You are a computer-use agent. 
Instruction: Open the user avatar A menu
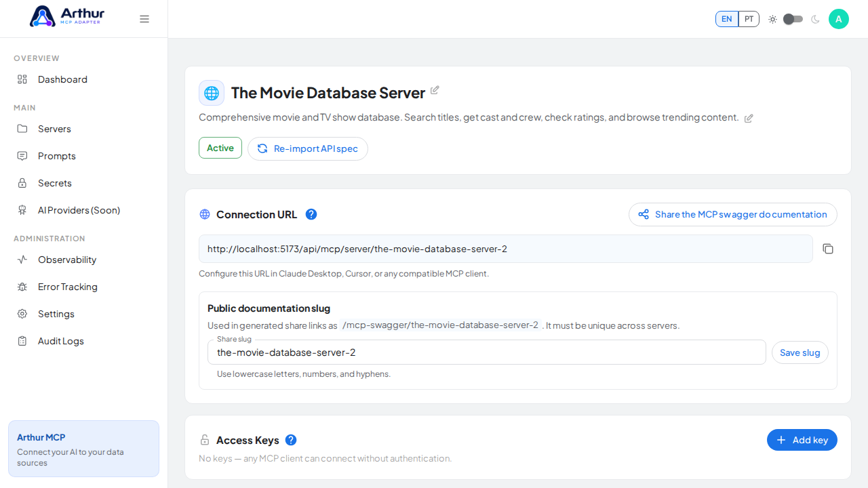(839, 19)
